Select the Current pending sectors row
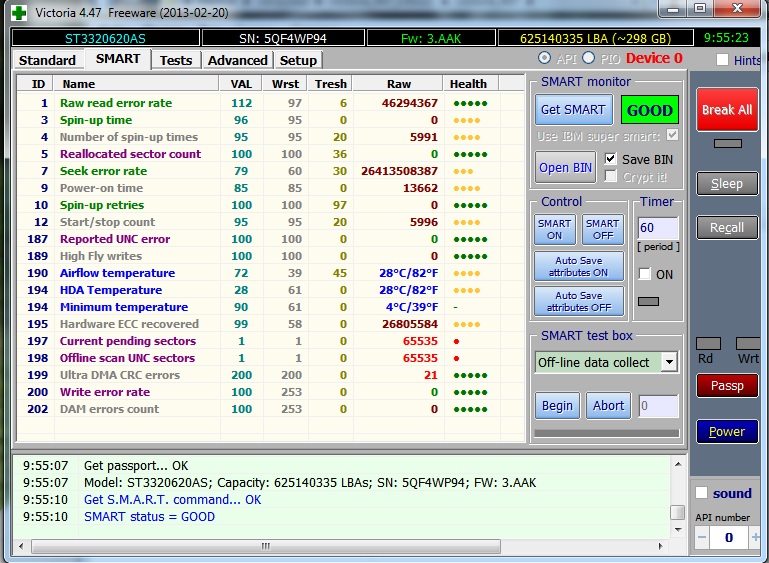769x563 pixels. pos(271,341)
